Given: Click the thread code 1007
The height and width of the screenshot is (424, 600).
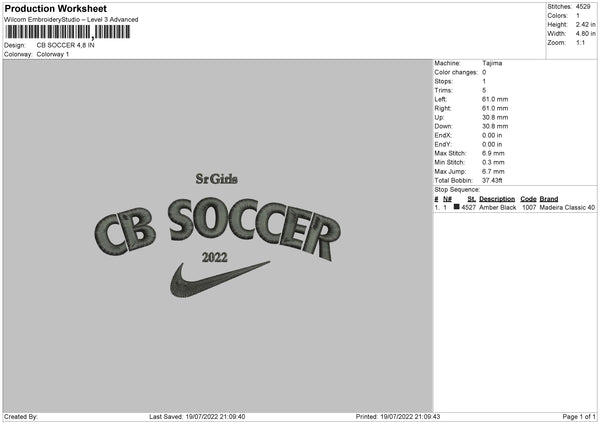Looking at the screenshot, I should 529,207.
